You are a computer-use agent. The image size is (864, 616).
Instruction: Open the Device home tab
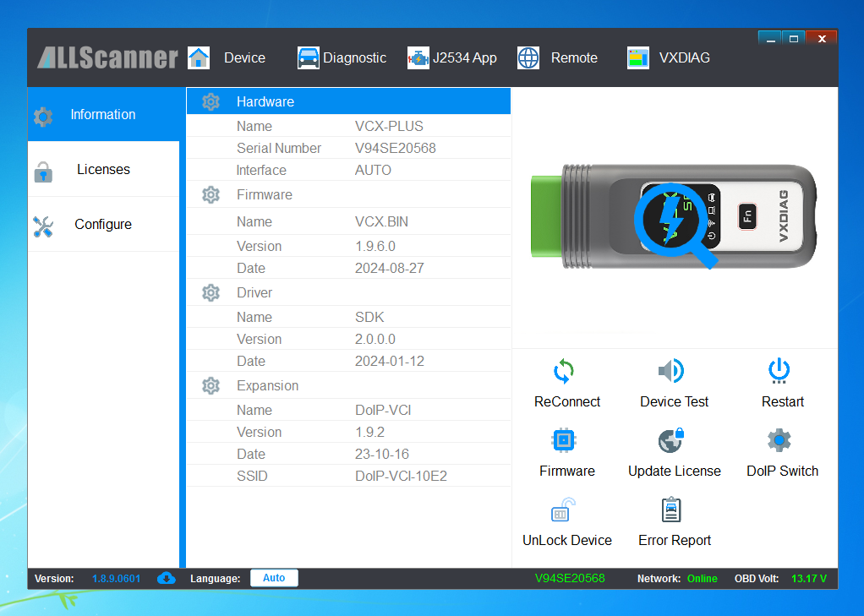pos(227,58)
